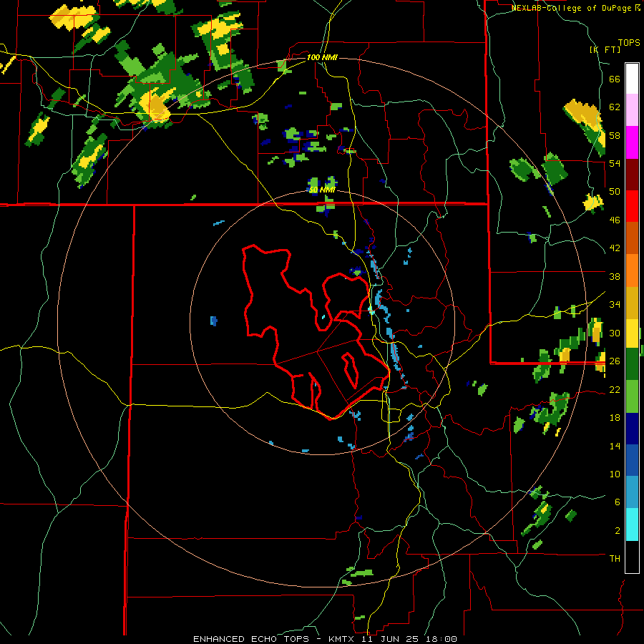Click the dark red legend color band
Image resolution: width=644 pixels, height=644 pixels.
coord(632,175)
